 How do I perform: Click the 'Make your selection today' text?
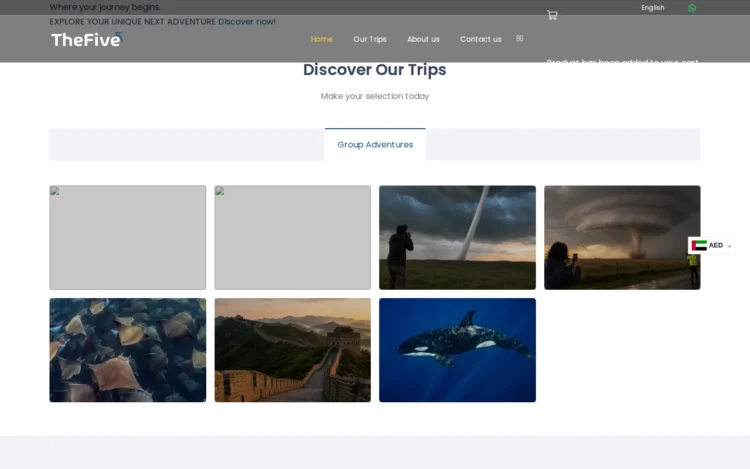(375, 96)
